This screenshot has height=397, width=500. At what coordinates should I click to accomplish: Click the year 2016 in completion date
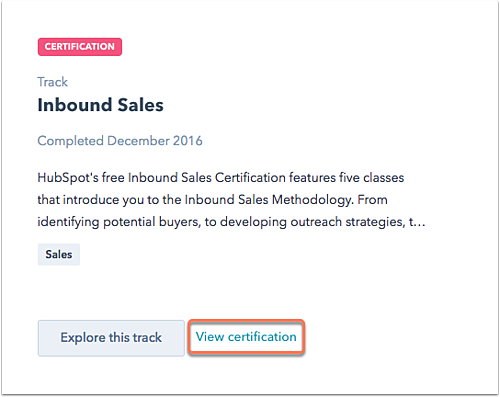point(188,141)
